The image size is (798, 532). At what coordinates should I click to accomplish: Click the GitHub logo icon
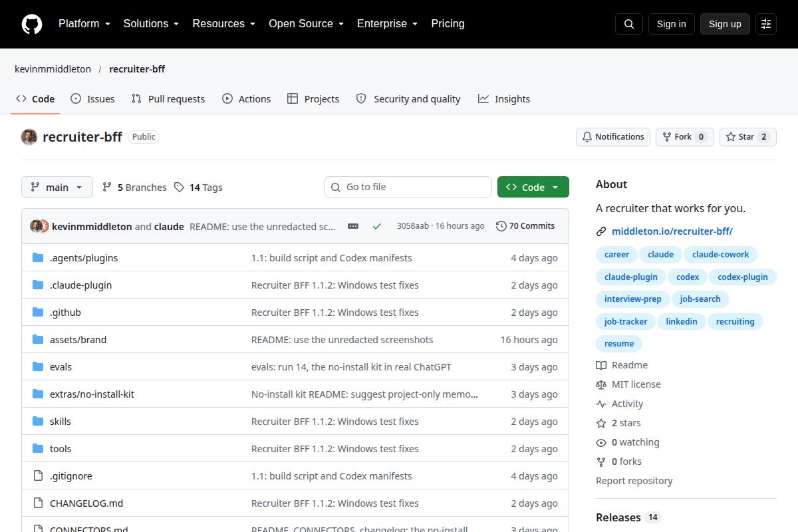tap(32, 24)
